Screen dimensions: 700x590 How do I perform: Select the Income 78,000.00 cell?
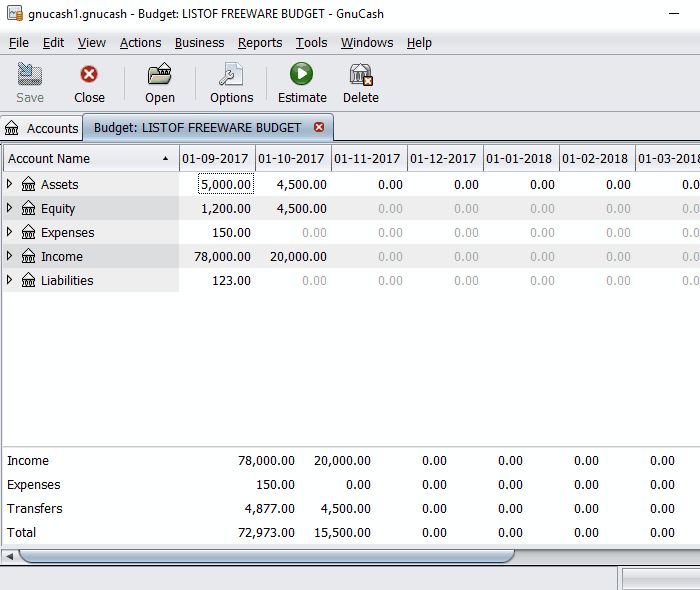point(222,256)
